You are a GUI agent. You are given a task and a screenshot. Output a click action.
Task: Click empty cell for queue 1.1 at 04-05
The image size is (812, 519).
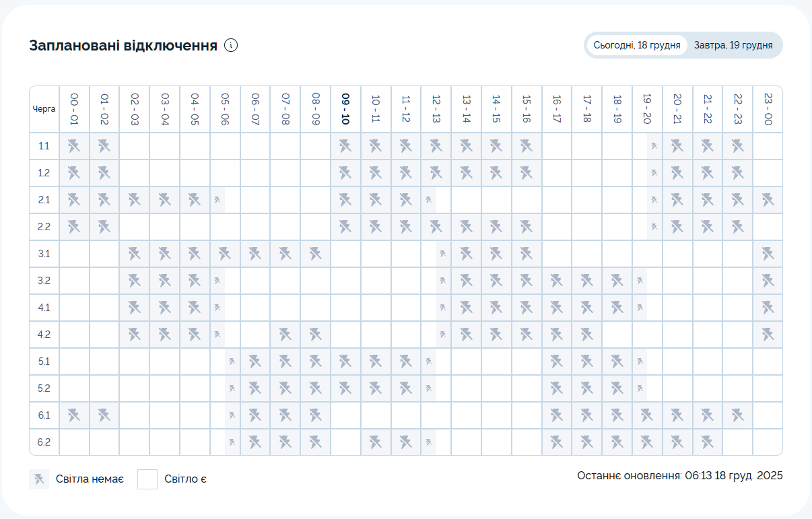195,146
